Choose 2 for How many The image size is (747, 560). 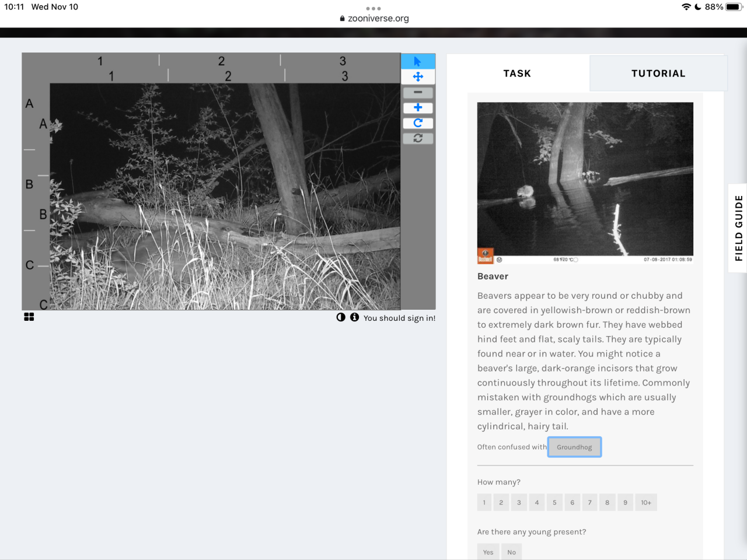501,502
